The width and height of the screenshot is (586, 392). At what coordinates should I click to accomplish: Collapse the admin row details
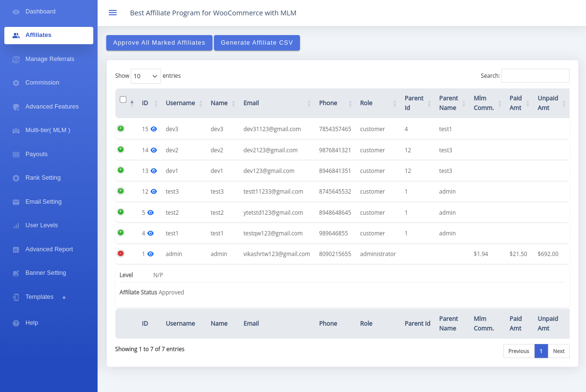(x=121, y=253)
